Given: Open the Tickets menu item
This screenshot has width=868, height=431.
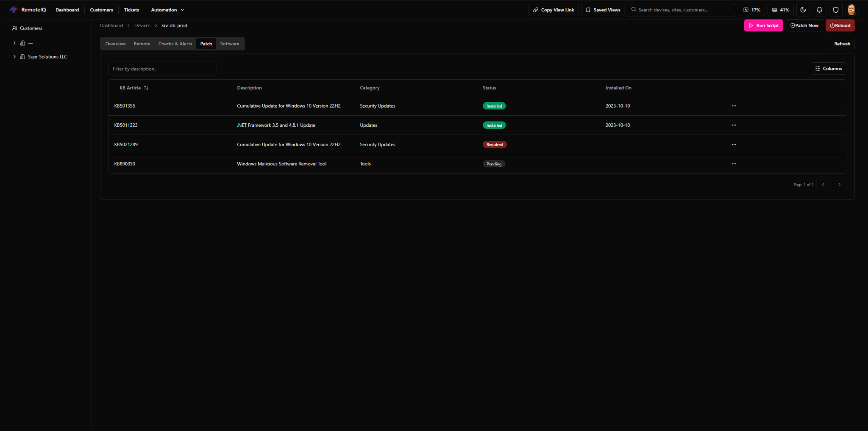Looking at the screenshot, I should 131,9.
